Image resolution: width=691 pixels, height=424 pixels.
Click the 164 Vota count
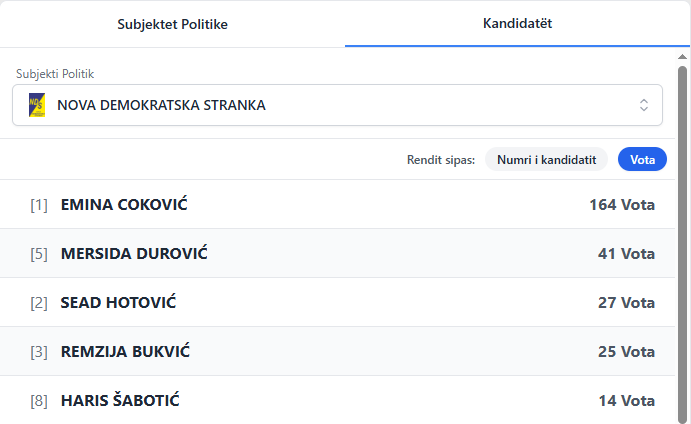622,205
